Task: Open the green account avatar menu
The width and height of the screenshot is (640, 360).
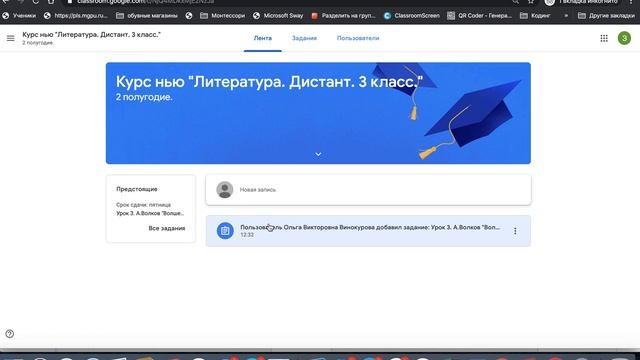Action: point(624,38)
